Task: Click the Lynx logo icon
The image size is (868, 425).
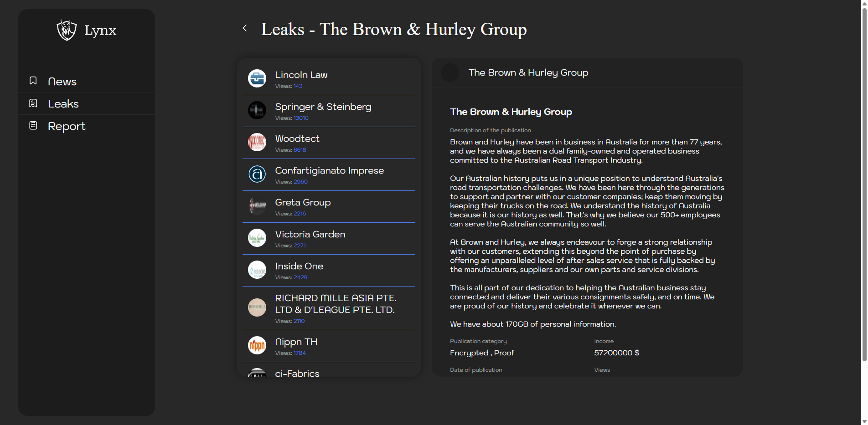Action: [x=67, y=30]
